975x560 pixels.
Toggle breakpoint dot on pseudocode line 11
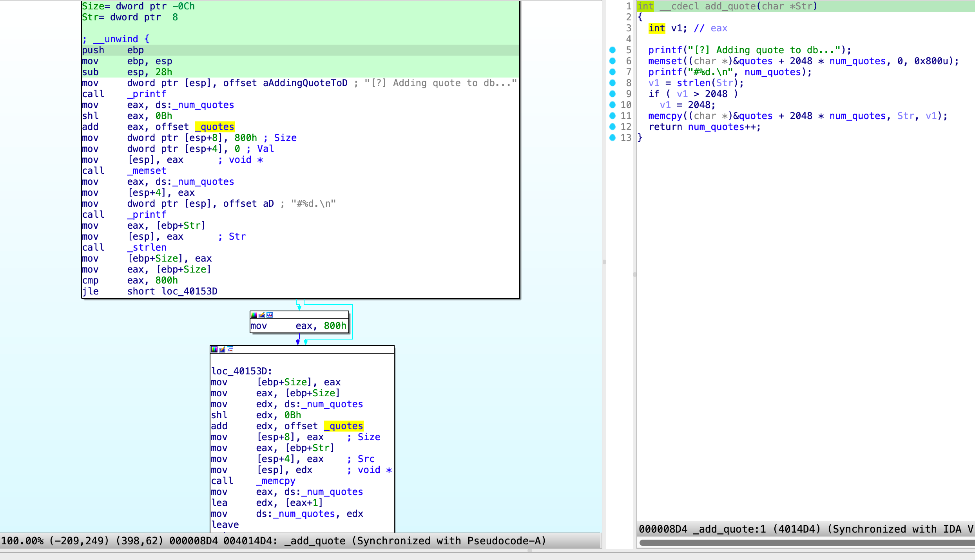(613, 116)
